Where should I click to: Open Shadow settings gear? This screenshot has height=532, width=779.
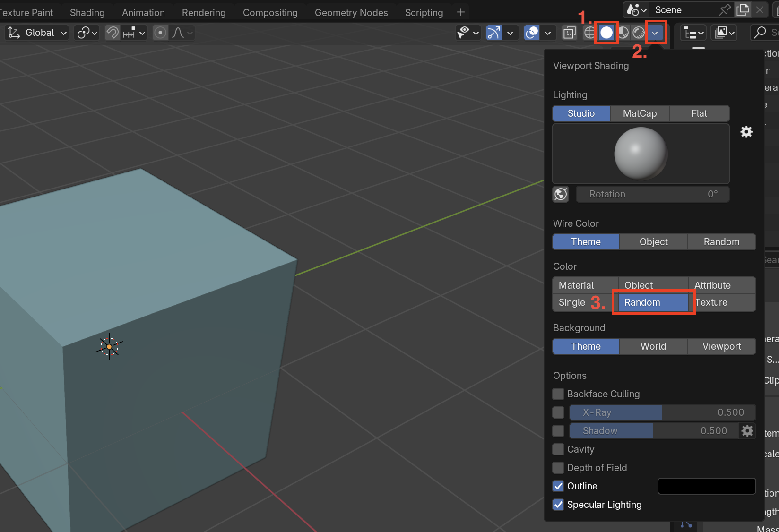[x=747, y=431]
